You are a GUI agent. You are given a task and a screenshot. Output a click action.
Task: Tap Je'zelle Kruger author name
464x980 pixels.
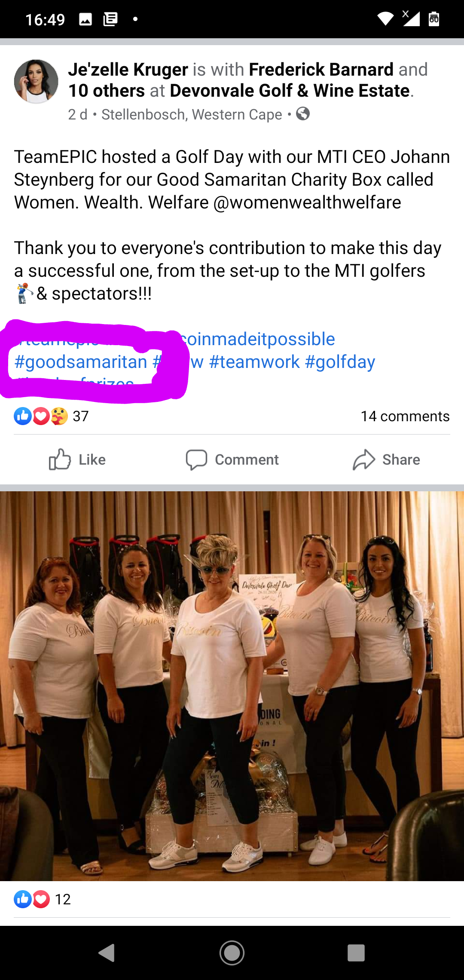pyautogui.click(x=128, y=69)
